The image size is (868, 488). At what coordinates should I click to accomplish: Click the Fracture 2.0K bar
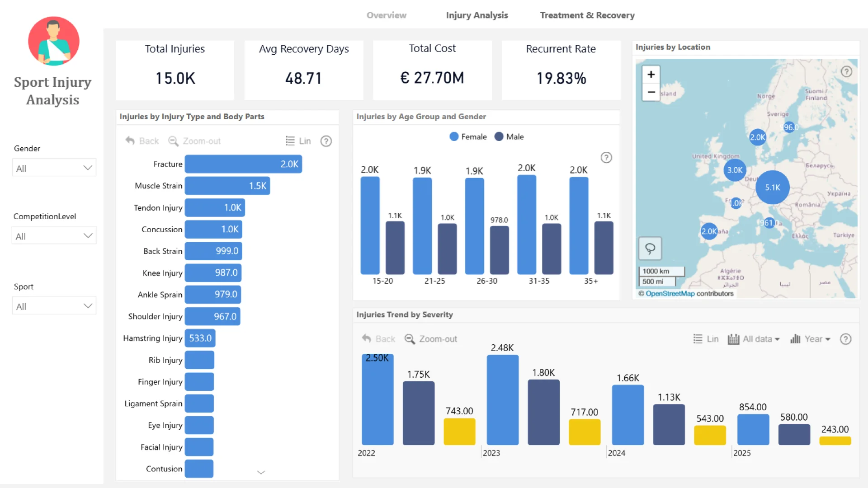click(243, 164)
